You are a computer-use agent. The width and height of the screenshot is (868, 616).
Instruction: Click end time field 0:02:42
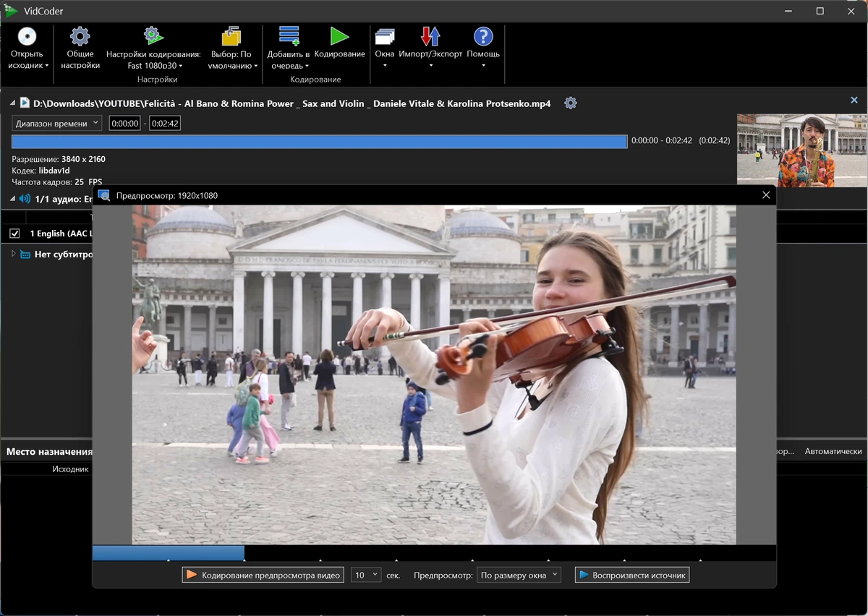tap(165, 124)
